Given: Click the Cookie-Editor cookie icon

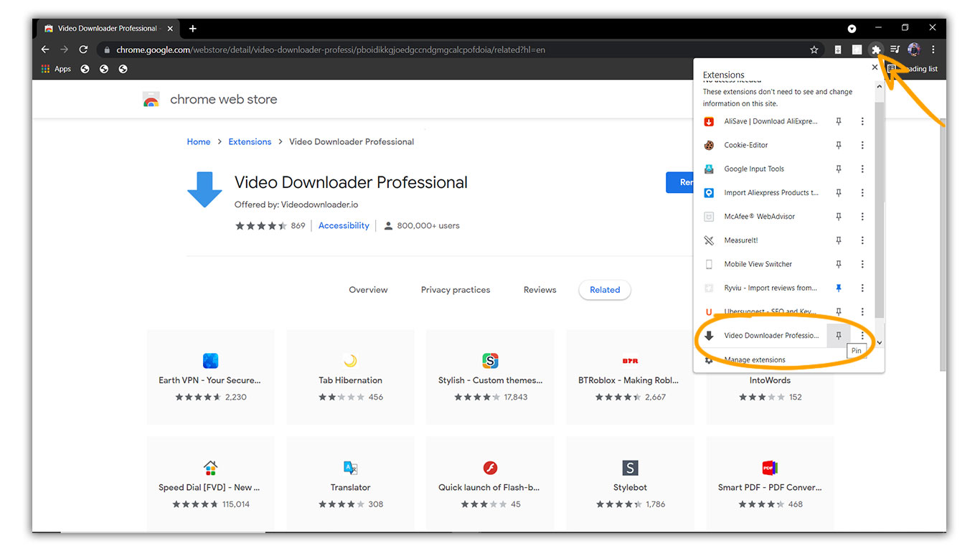Looking at the screenshot, I should (709, 145).
